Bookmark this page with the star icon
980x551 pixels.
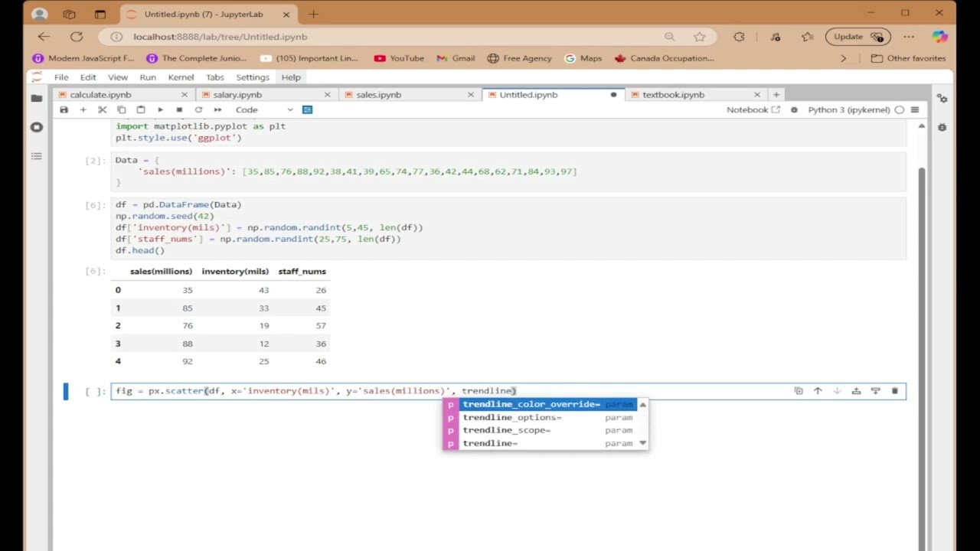[x=699, y=37]
